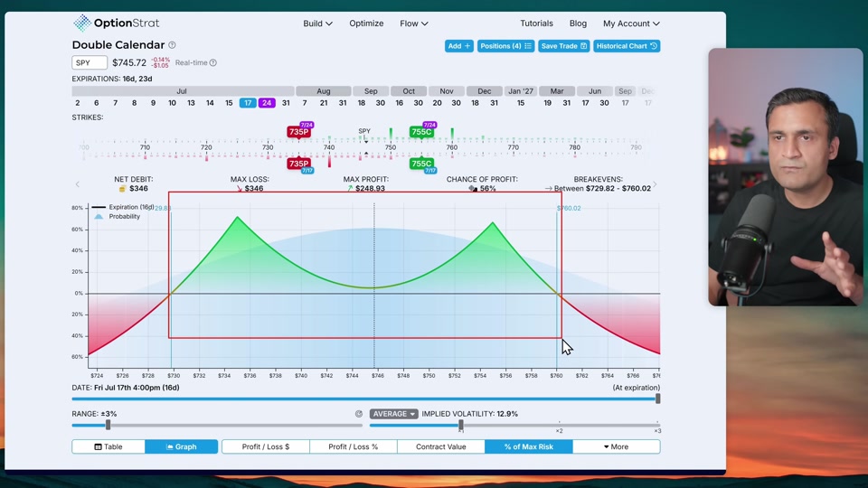Click the upper 735P 7/24 strike marker
The image size is (868, 488).
point(298,132)
